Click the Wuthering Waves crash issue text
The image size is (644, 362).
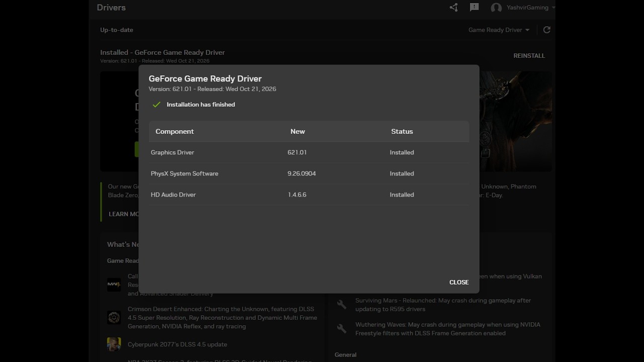(448, 329)
